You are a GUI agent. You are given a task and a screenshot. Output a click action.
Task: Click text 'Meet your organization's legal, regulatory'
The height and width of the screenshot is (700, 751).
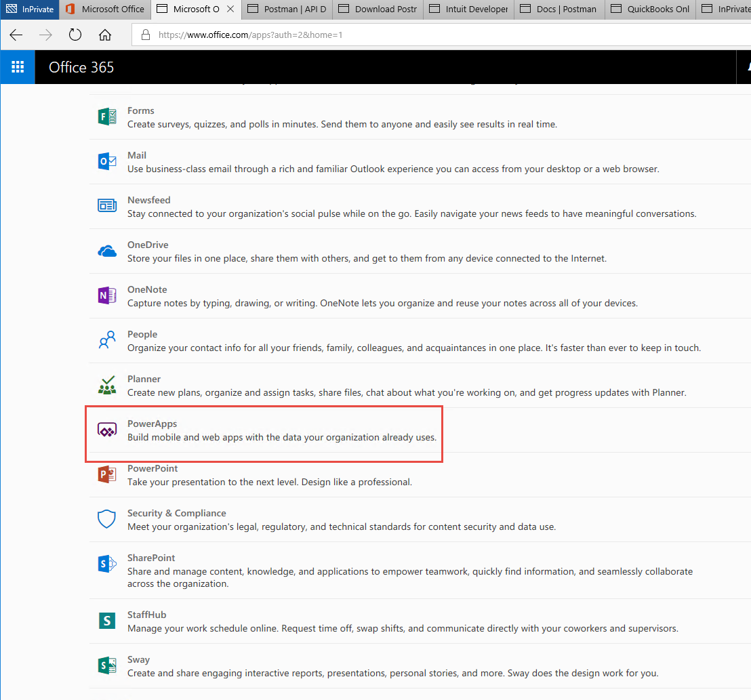pyautogui.click(x=218, y=527)
